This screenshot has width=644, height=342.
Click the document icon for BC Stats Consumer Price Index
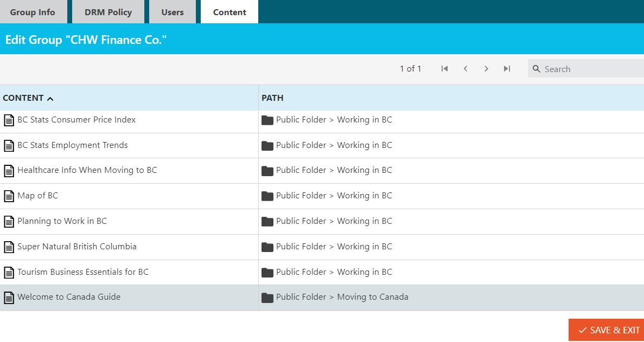(9, 120)
